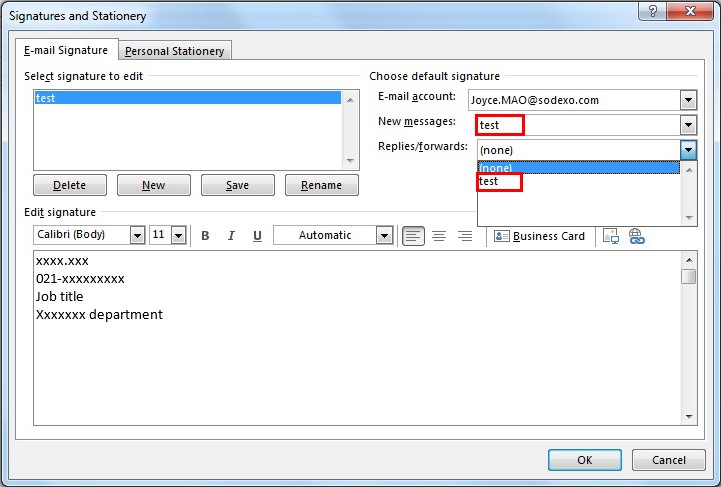Collapse the Replies/forwards dropdown arrow
Image resolution: width=721 pixels, height=487 pixels.
coord(688,149)
